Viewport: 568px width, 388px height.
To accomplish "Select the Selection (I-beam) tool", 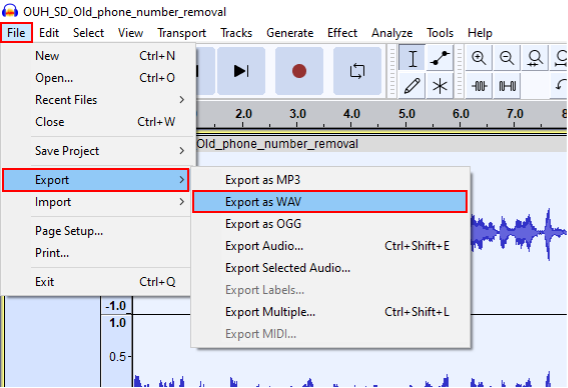I will [x=412, y=58].
